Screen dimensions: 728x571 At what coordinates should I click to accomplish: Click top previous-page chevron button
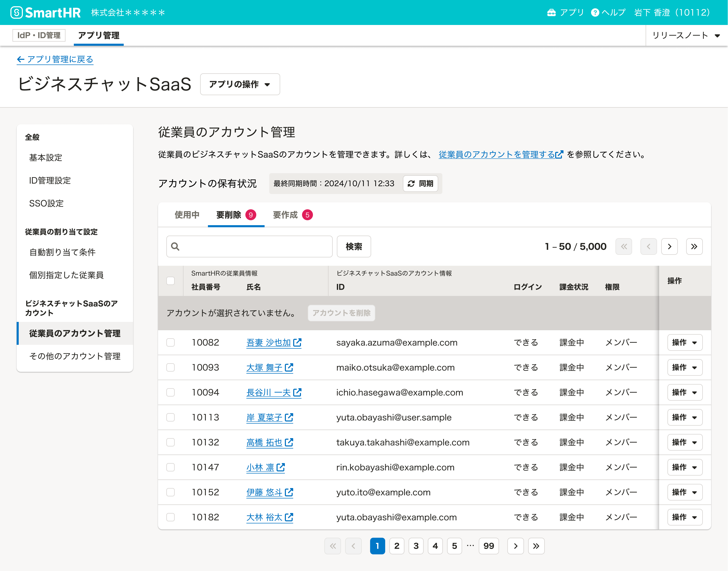648,246
